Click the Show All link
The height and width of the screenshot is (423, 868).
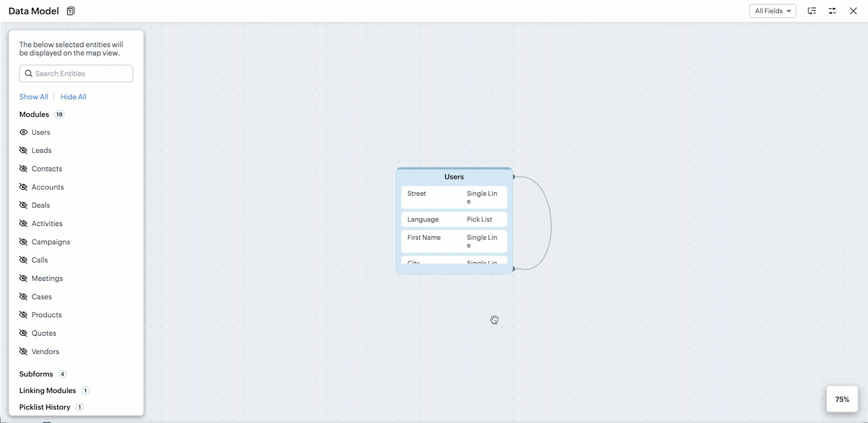tap(34, 97)
